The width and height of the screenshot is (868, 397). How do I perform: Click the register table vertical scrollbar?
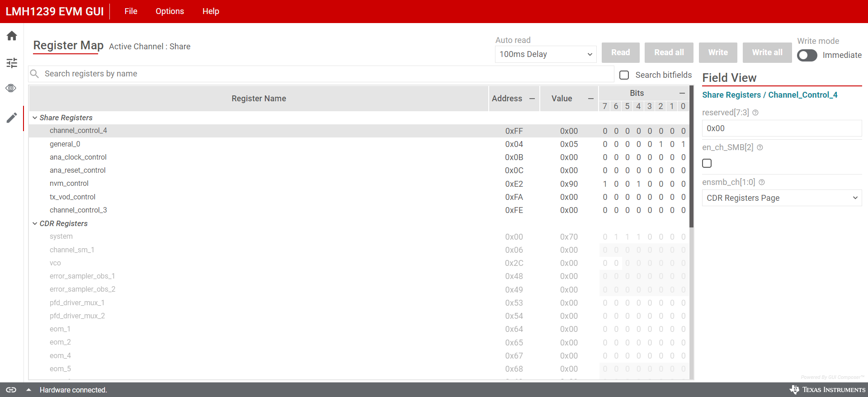coord(691,157)
